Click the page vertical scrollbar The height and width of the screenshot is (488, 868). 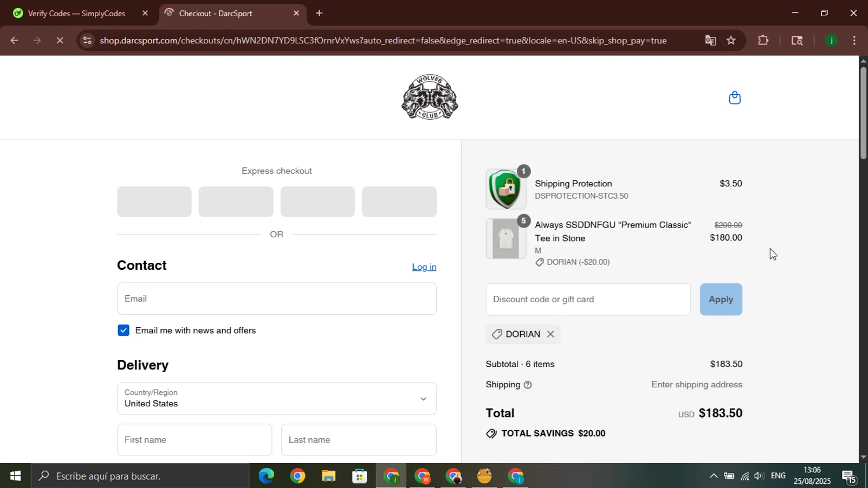pos(863,113)
